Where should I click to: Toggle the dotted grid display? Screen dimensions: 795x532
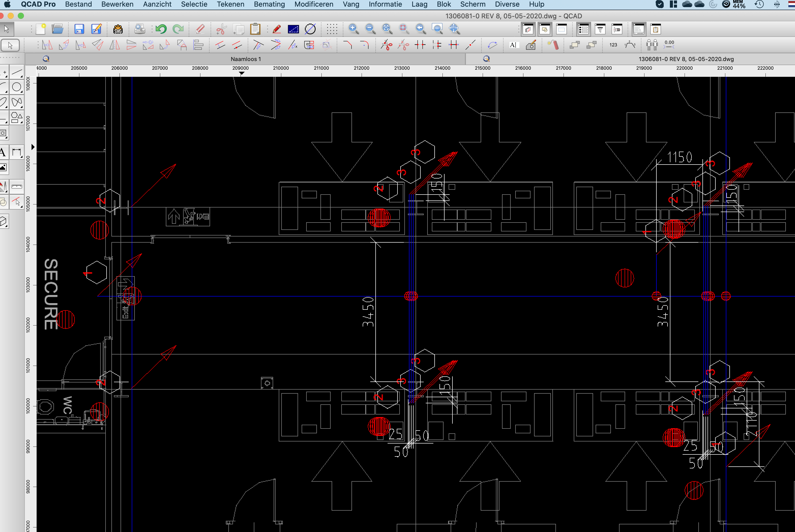tap(332, 29)
